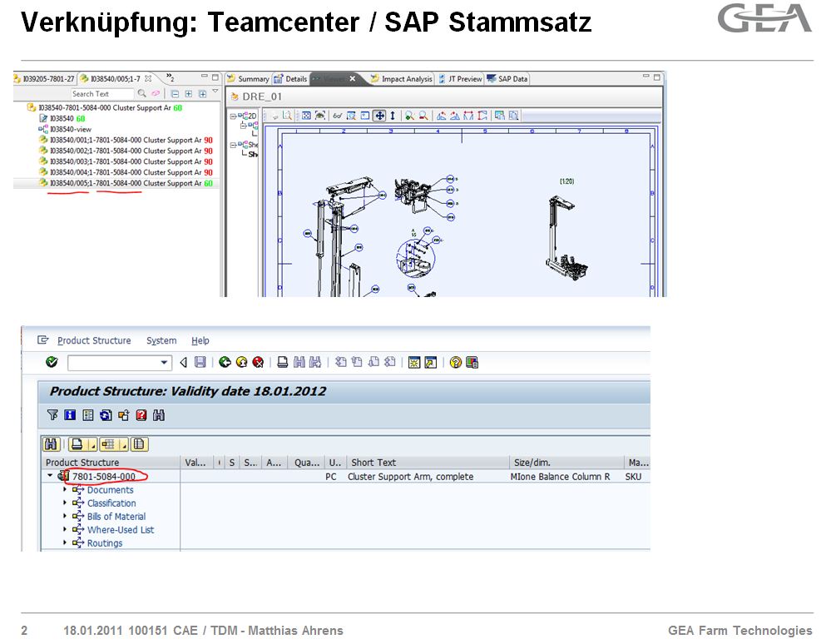Open the Product Structure menu
This screenshot has height=644, width=826.
coord(94,340)
